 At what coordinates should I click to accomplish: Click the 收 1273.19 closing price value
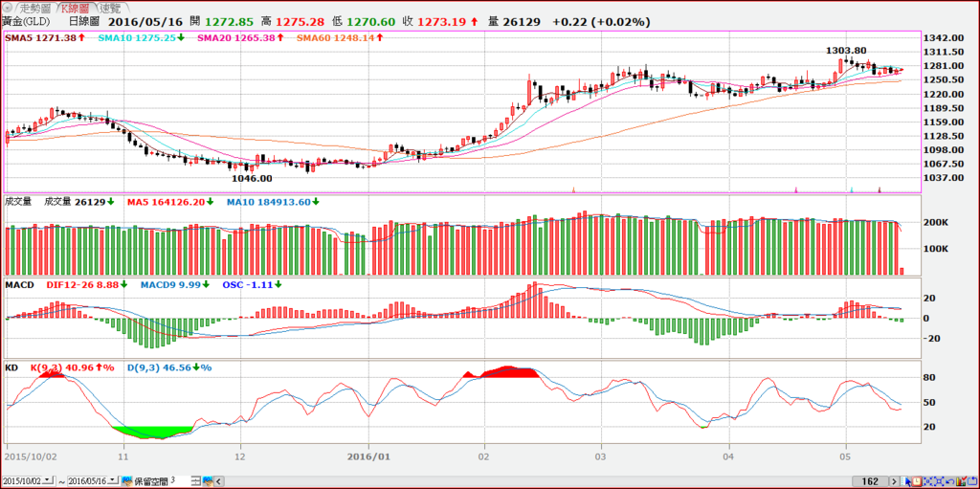[440, 22]
